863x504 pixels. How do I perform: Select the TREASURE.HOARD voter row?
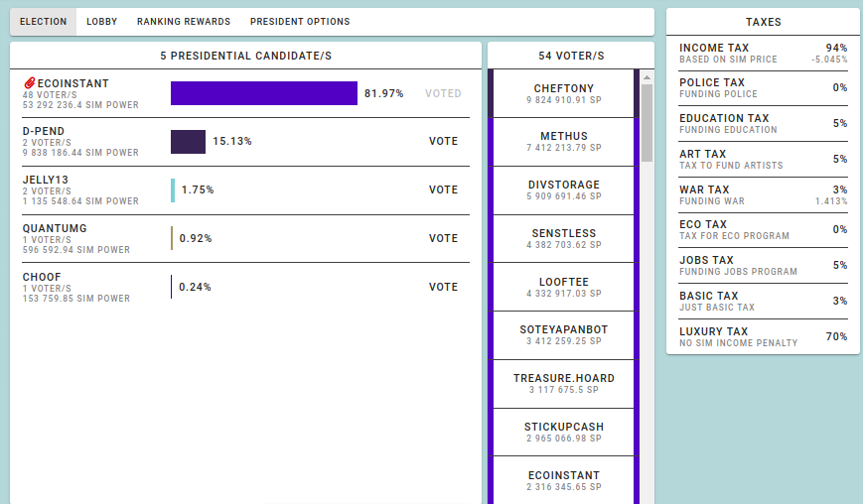coord(563,383)
